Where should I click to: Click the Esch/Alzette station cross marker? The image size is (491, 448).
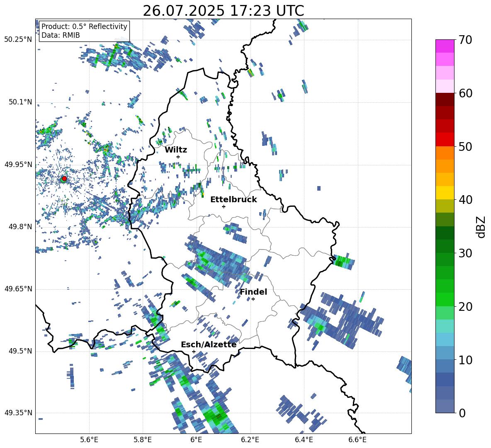194,351
